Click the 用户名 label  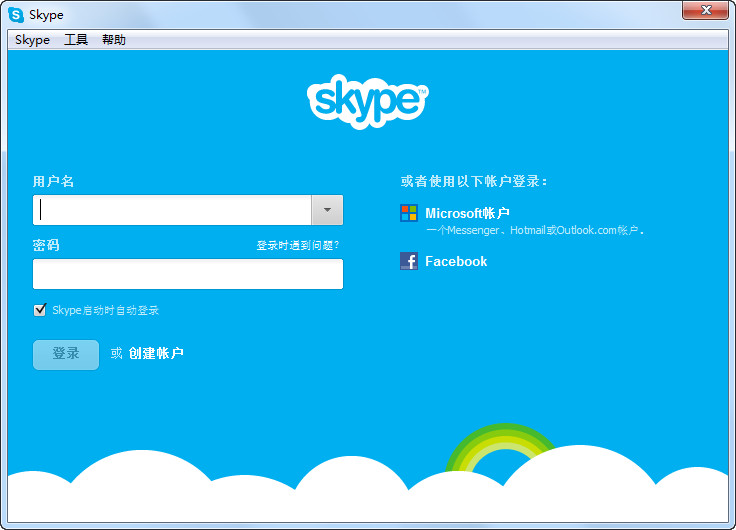click(53, 181)
